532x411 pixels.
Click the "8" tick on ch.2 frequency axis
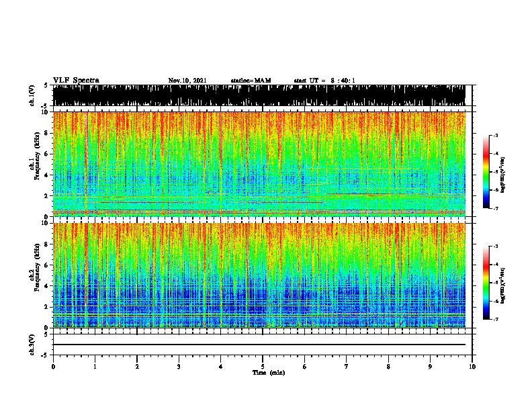[46, 244]
